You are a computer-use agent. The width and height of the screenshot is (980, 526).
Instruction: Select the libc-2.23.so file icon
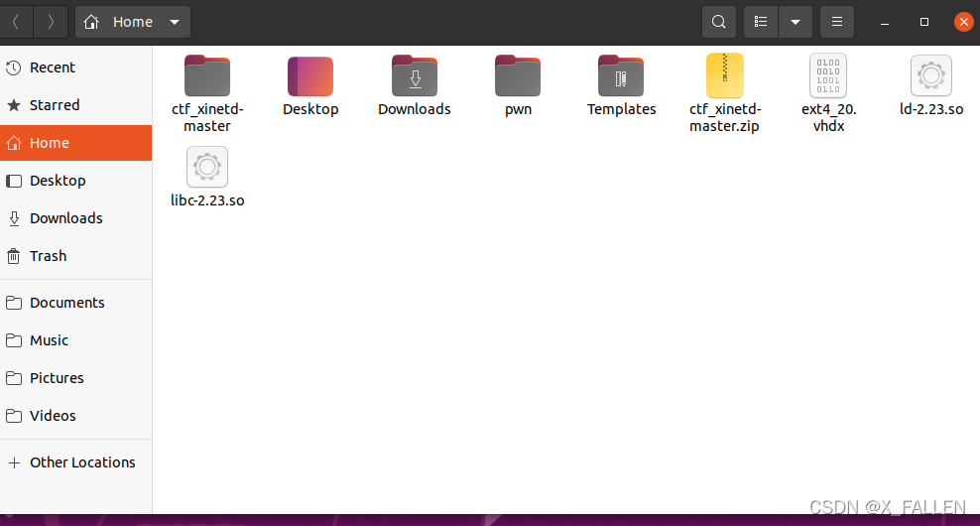tap(207, 167)
